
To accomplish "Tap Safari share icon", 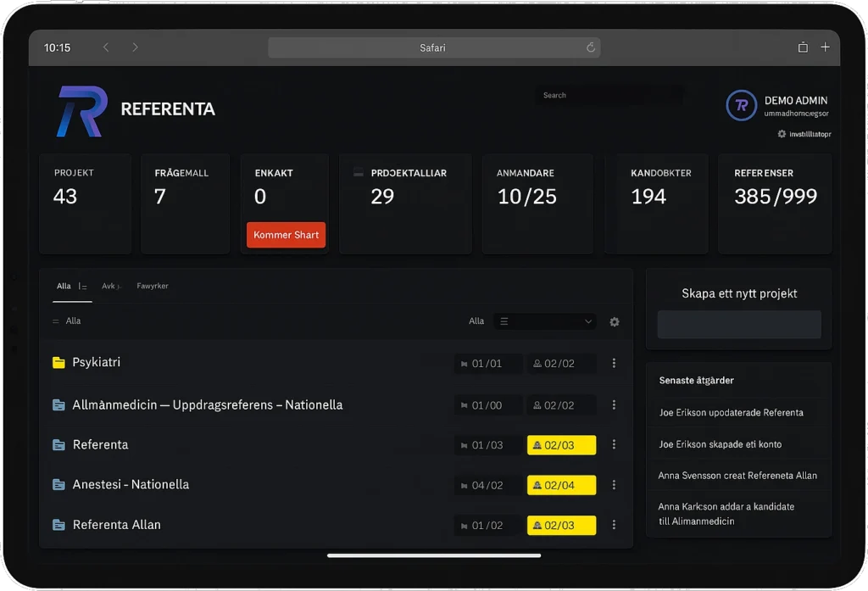I will pos(803,47).
